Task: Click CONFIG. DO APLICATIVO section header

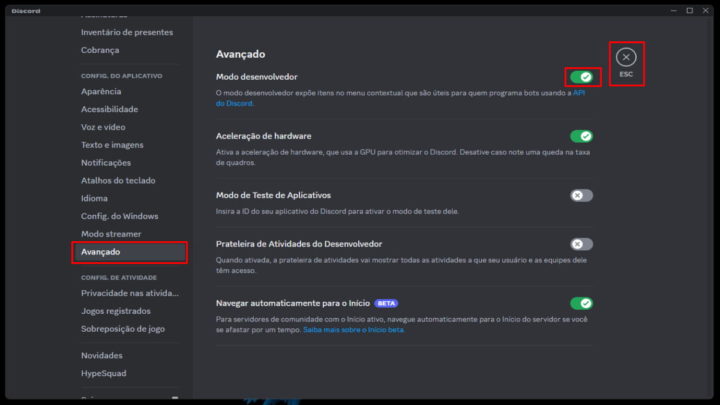Action: pos(122,76)
